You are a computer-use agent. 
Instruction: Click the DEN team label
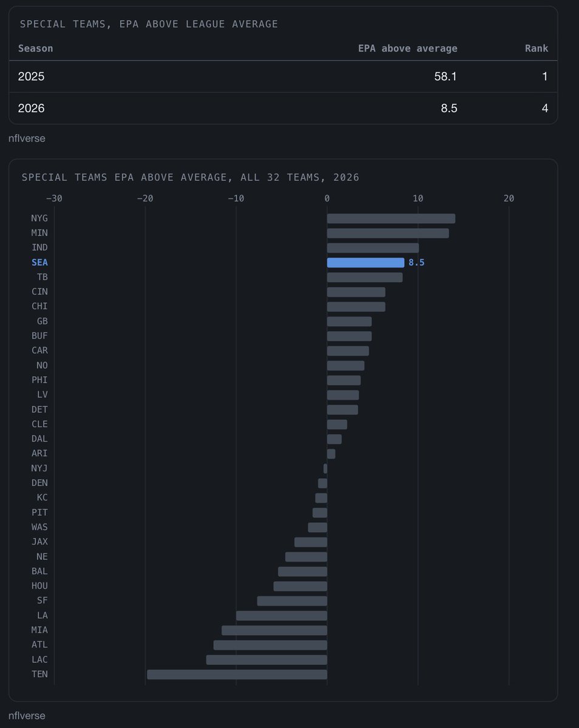pyautogui.click(x=39, y=483)
